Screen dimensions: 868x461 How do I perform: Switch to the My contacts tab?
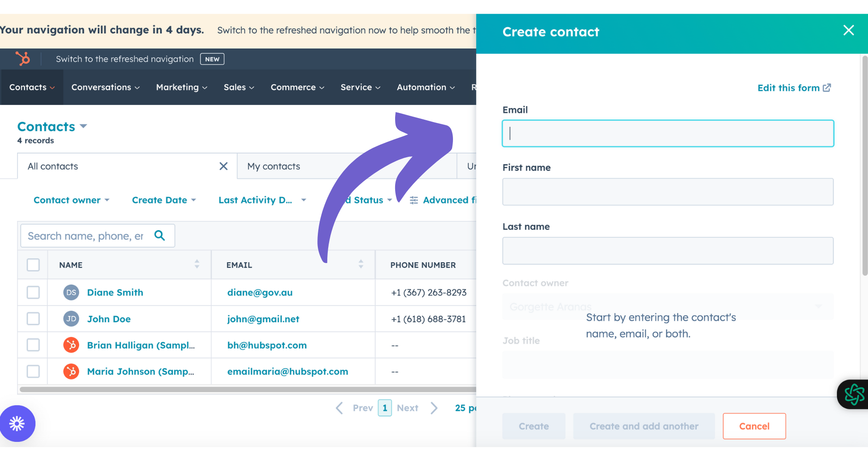[274, 166]
